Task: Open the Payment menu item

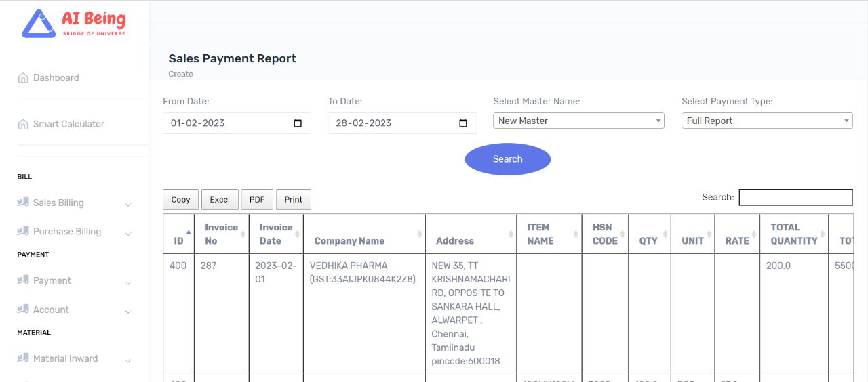Action: pos(52,280)
